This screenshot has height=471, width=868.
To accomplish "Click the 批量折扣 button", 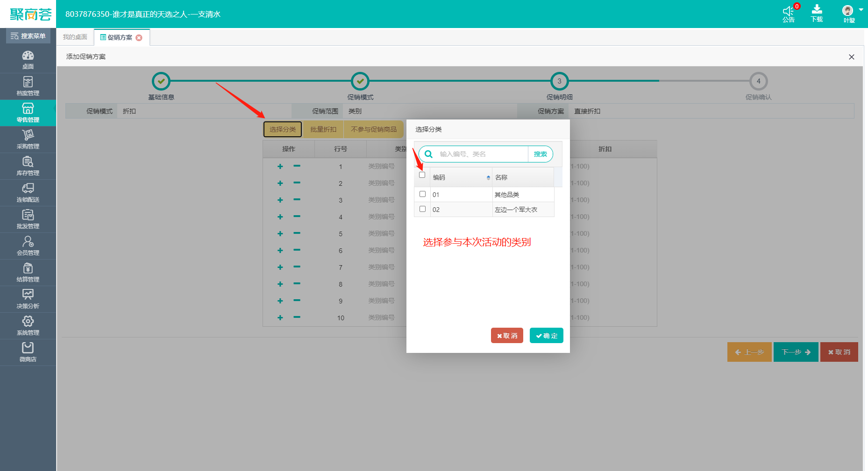I will click(x=323, y=129).
